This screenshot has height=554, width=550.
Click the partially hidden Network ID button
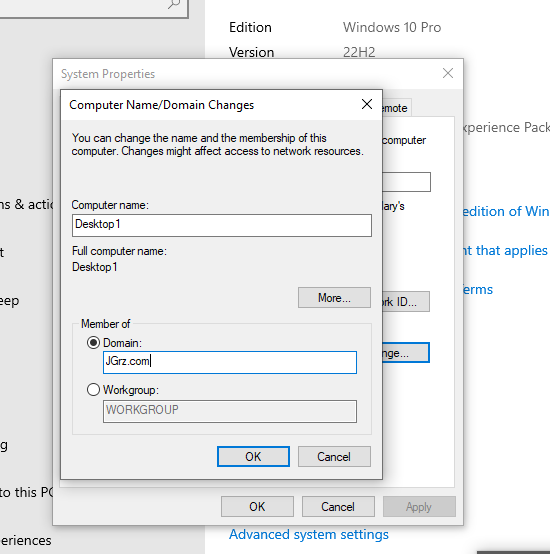click(x=406, y=301)
